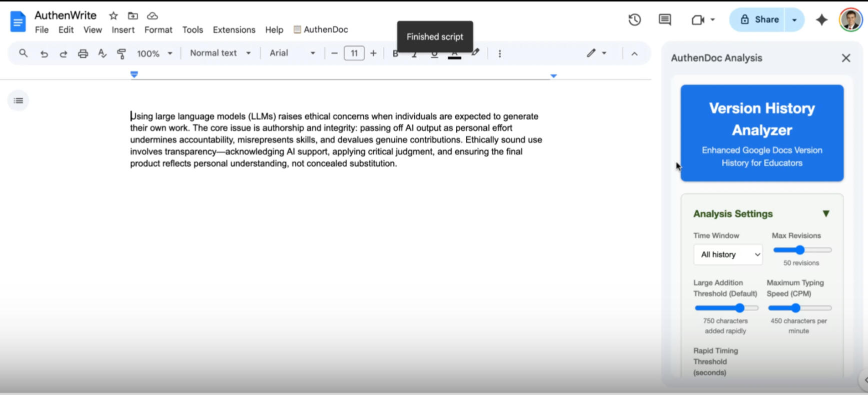Click the print icon in toolbar
Image resolution: width=868 pixels, height=395 pixels.
[83, 53]
